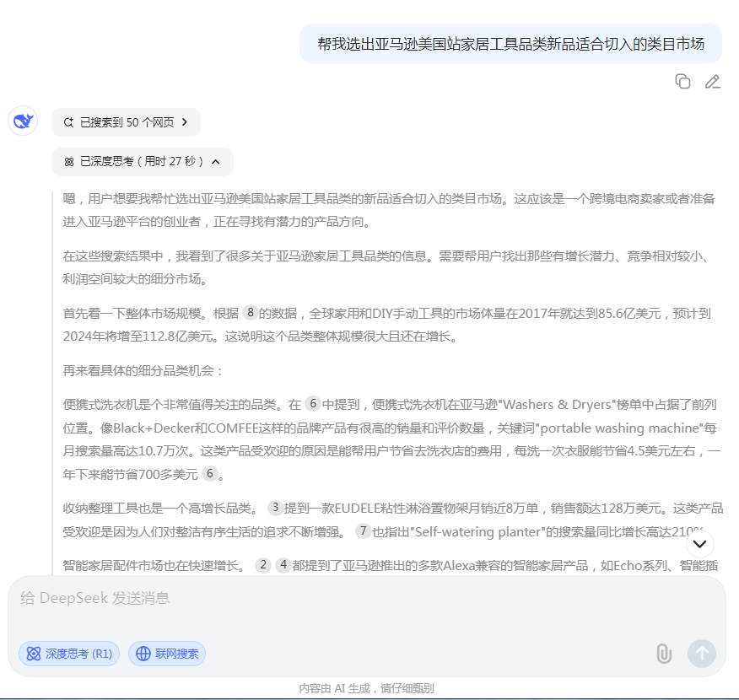Click the atom icon in the deep thinking chip

[x=69, y=162]
